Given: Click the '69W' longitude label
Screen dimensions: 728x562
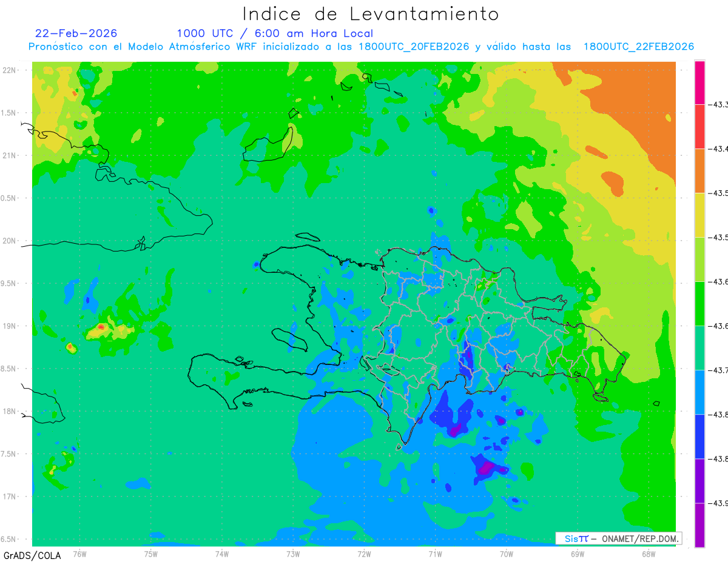Looking at the screenshot, I should 578,554.
